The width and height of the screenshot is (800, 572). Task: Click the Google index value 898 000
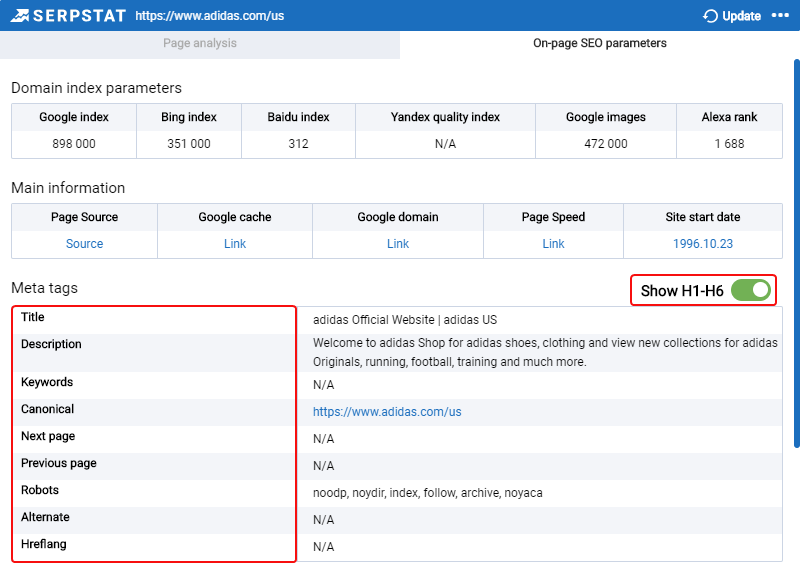[74, 144]
